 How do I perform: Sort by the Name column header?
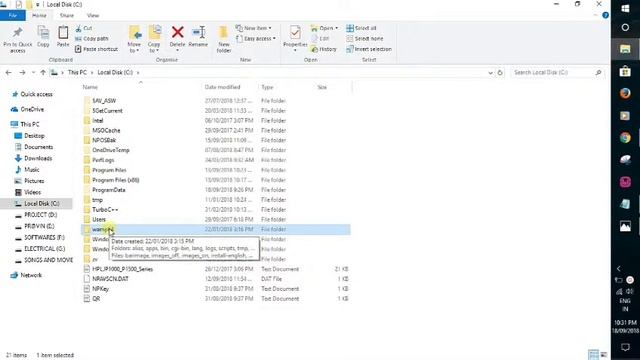[x=90, y=87]
